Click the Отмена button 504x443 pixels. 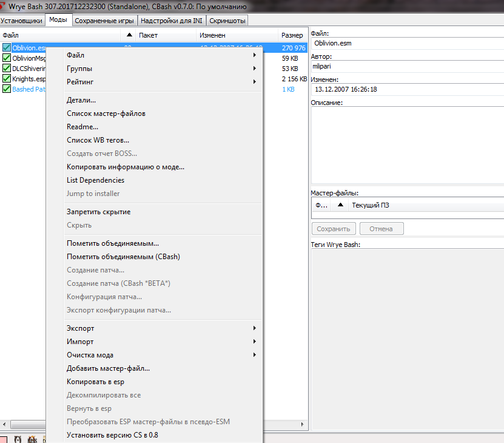[381, 229]
